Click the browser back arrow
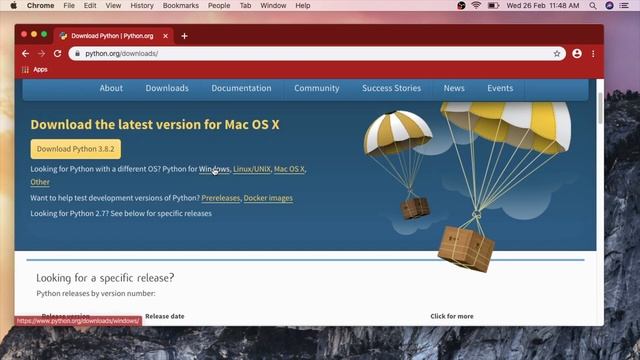The image size is (640, 360). pyautogui.click(x=25, y=53)
